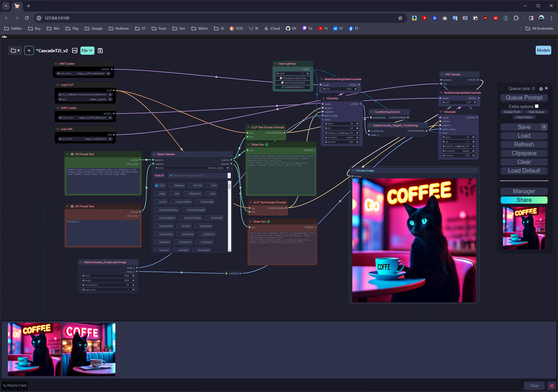Check the Fooocus Cinematic style
Image resolution: width=558 pixels, height=392 pixels.
[182, 218]
